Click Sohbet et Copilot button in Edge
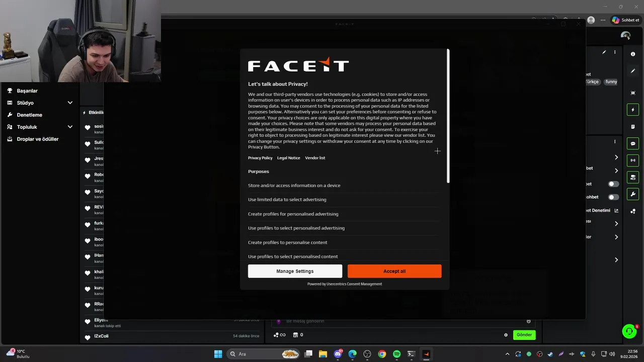The image size is (644, 362). 625,20
